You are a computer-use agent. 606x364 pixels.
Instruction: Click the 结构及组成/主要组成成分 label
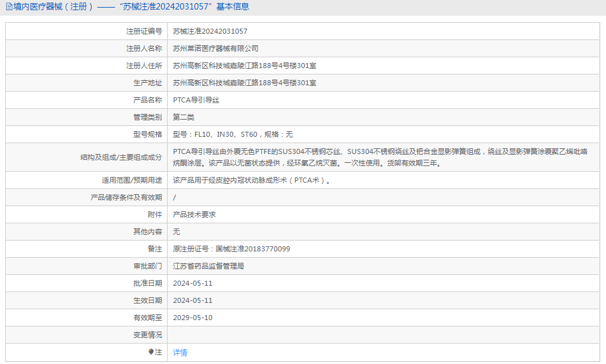[x=121, y=157]
